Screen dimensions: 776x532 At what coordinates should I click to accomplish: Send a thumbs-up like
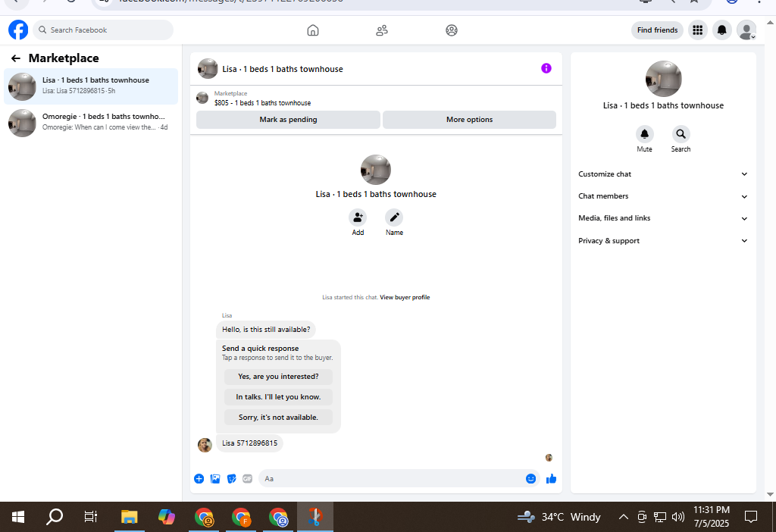pyautogui.click(x=552, y=478)
